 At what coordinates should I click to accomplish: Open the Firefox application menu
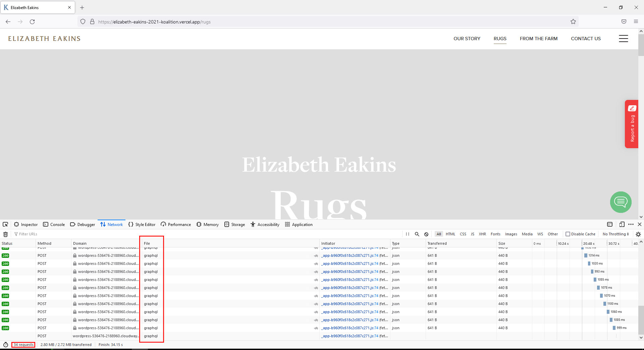pyautogui.click(x=636, y=21)
